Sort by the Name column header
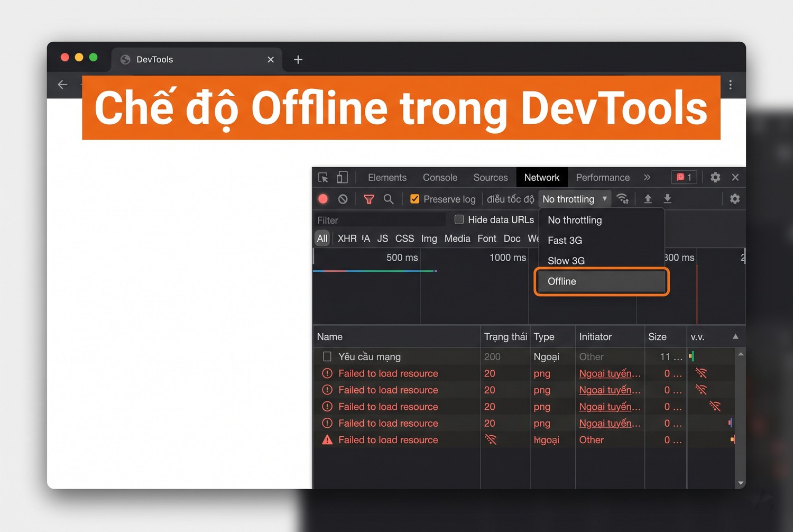The width and height of the screenshot is (793, 532). tap(396, 337)
